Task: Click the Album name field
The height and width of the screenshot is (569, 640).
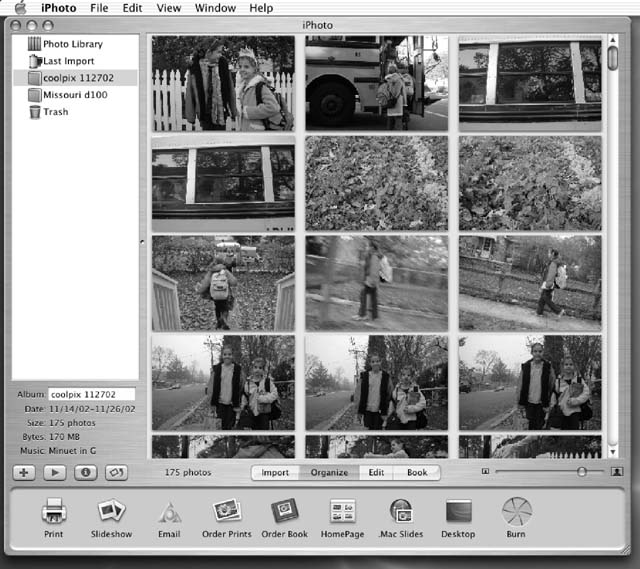Action: click(x=91, y=394)
